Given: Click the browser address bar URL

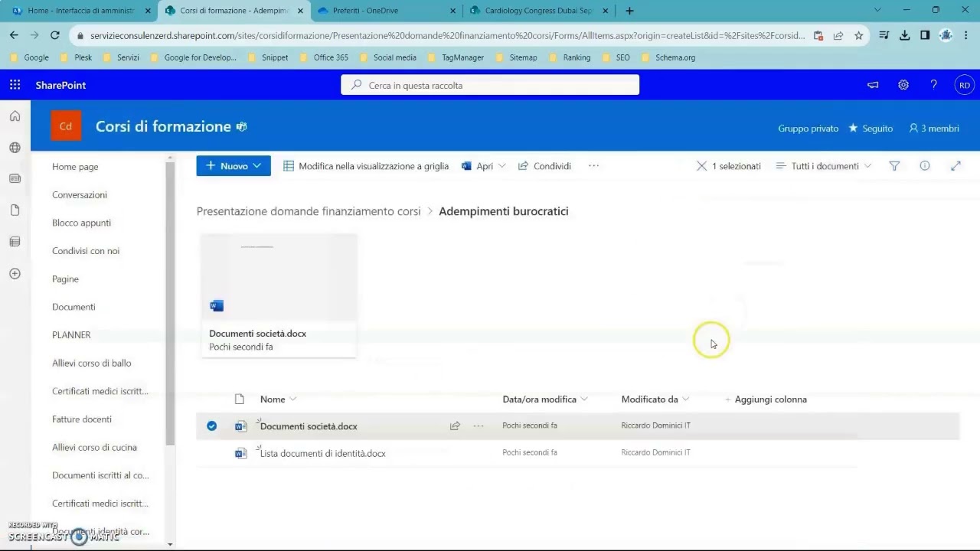Looking at the screenshot, I should [447, 35].
